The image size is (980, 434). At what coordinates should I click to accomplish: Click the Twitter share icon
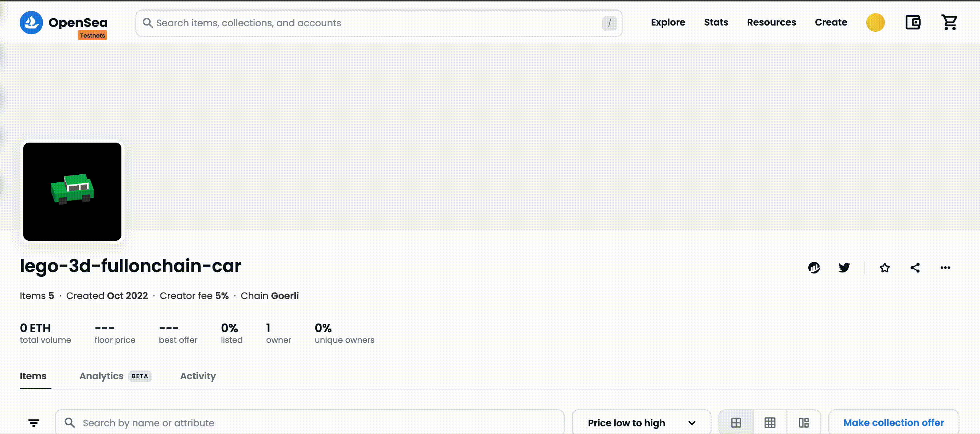[844, 268]
